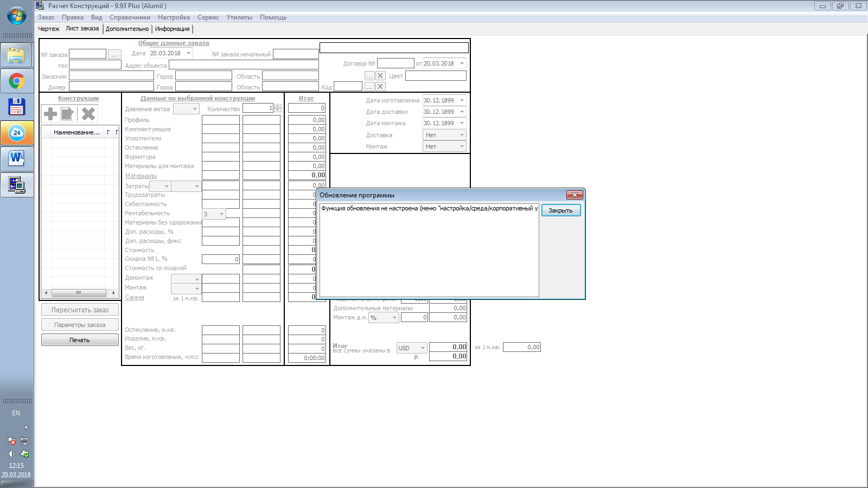Switch to the Чертеж tab
The width and height of the screenshot is (868, 488).
click(49, 29)
